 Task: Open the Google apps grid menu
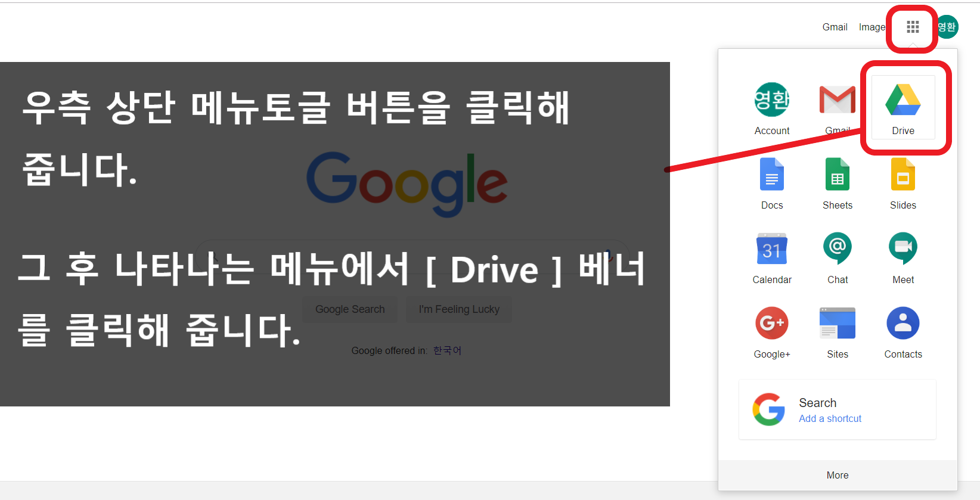tap(913, 27)
